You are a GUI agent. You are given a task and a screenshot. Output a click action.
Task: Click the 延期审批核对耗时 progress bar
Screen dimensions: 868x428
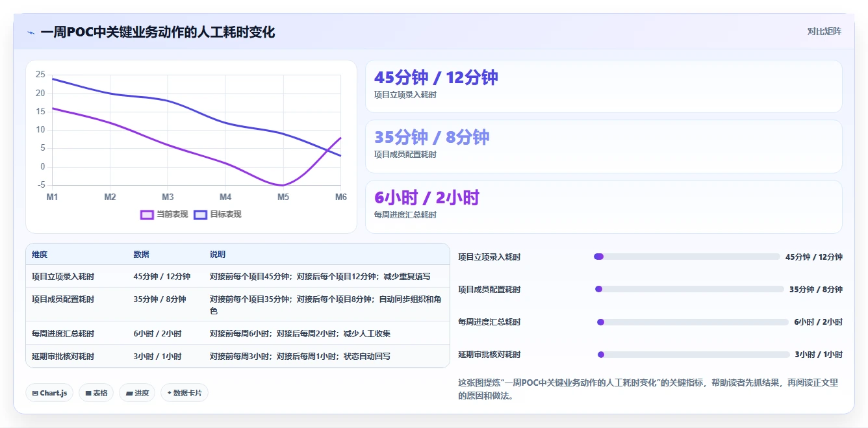coord(693,354)
